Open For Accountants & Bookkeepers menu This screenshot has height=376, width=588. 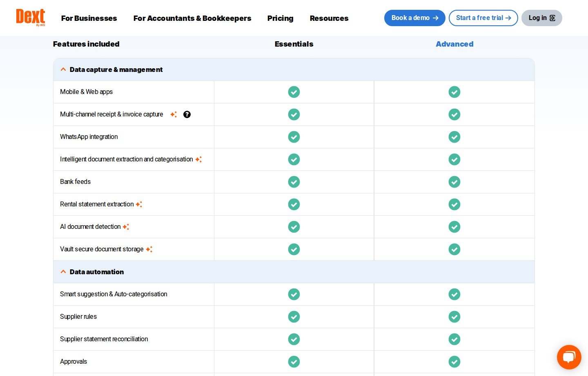pyautogui.click(x=192, y=18)
